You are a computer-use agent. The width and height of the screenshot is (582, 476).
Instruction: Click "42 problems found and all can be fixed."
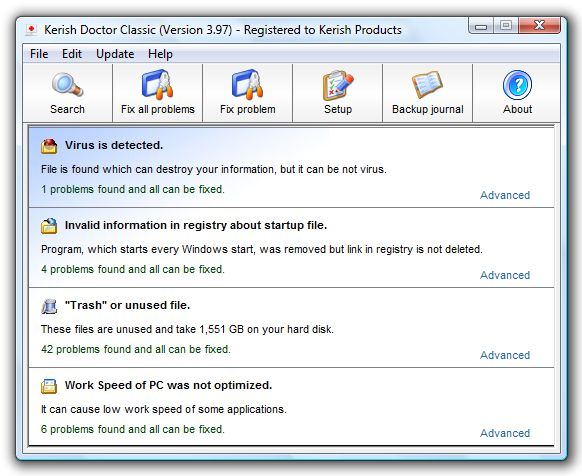point(136,349)
